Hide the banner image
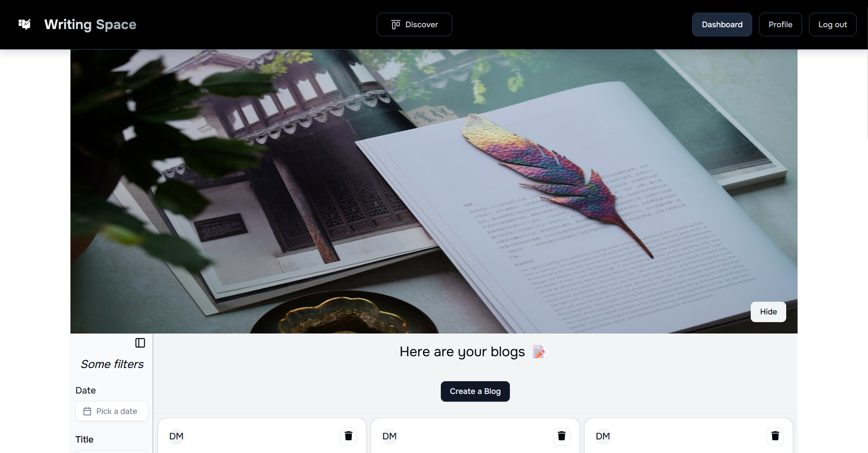This screenshot has width=868, height=453. (x=768, y=312)
